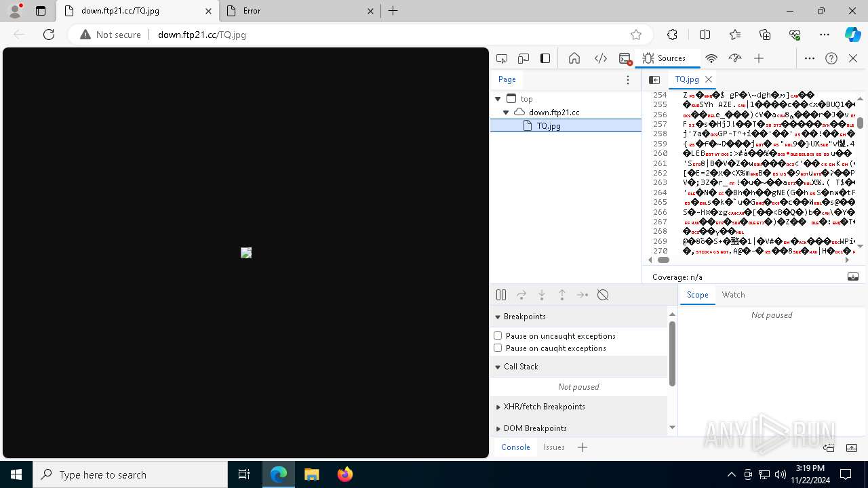The height and width of the screenshot is (488, 868).
Task: Open browser split screen
Action: [705, 35]
